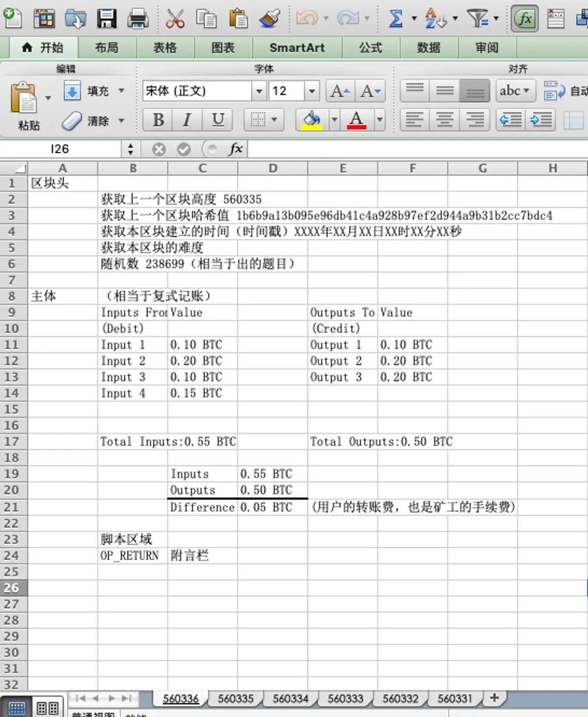
Task: Click the Save icon
Action: pyautogui.click(x=106, y=19)
